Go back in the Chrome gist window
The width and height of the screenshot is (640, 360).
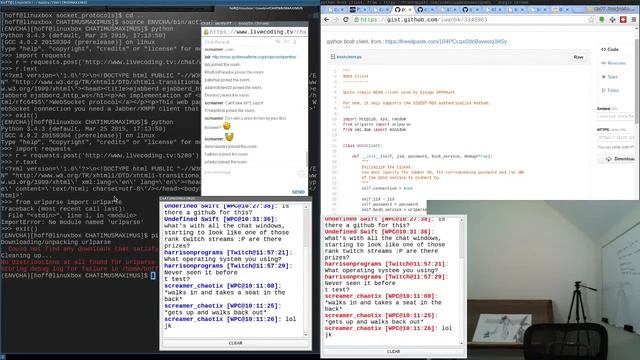tap(327, 19)
